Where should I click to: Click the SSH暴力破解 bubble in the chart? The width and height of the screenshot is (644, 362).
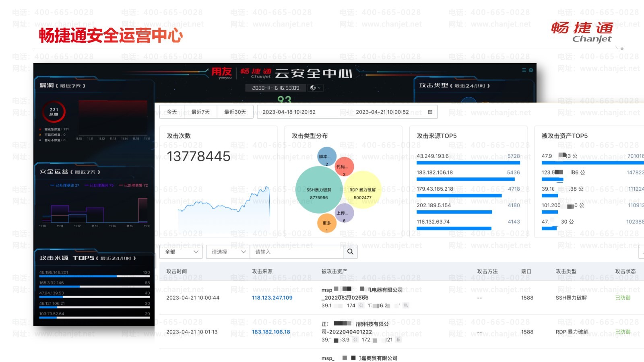coord(319,190)
